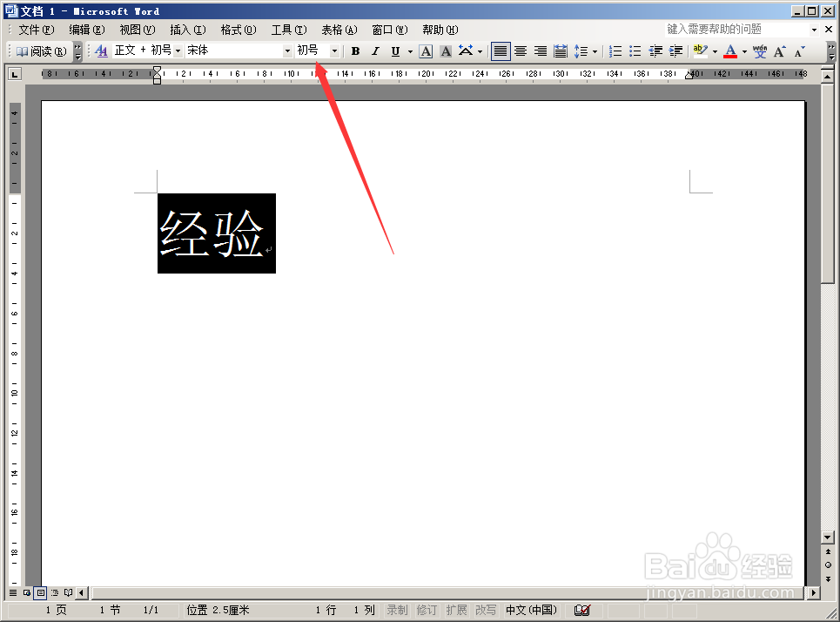
Task: Open the 表格 menu
Action: click(339, 30)
